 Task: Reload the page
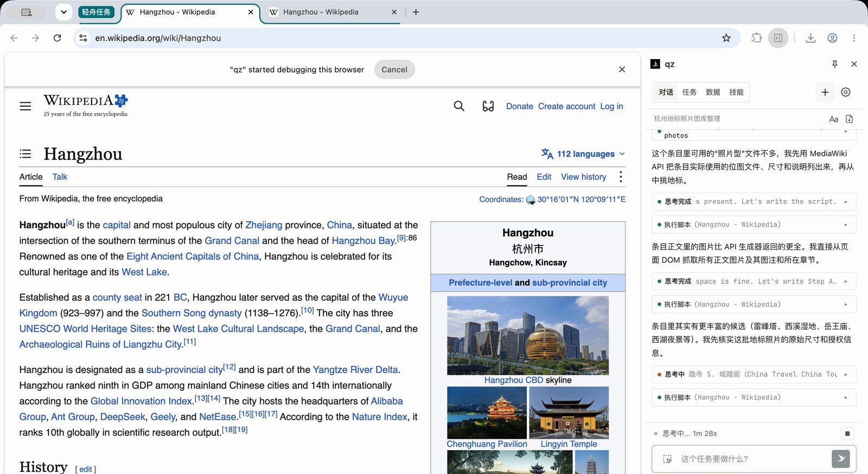click(58, 38)
